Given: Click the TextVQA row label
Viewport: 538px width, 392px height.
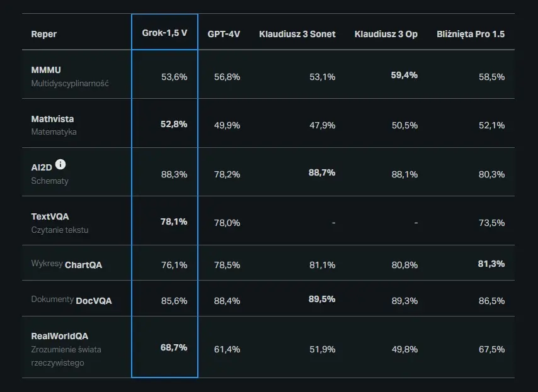Looking at the screenshot, I should point(50,216).
